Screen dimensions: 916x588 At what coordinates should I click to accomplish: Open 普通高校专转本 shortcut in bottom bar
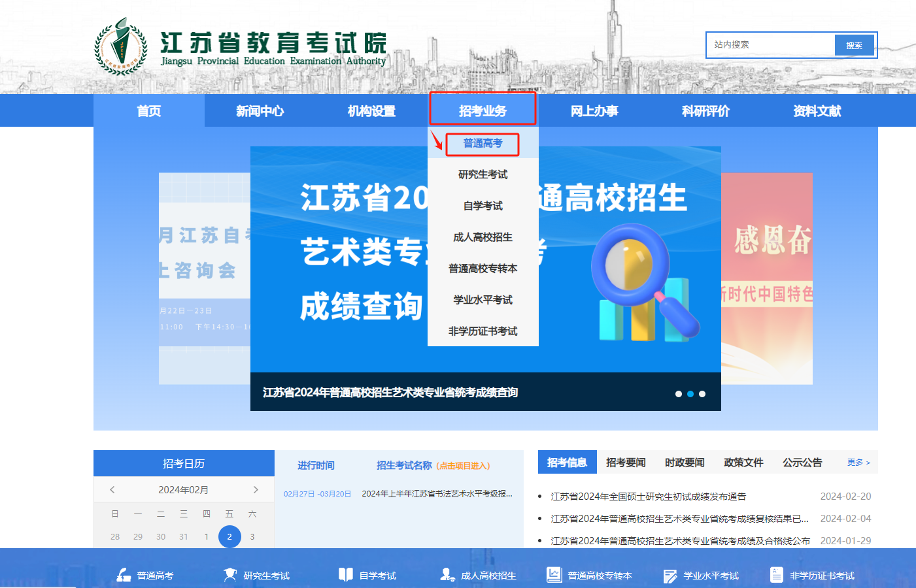click(590, 575)
